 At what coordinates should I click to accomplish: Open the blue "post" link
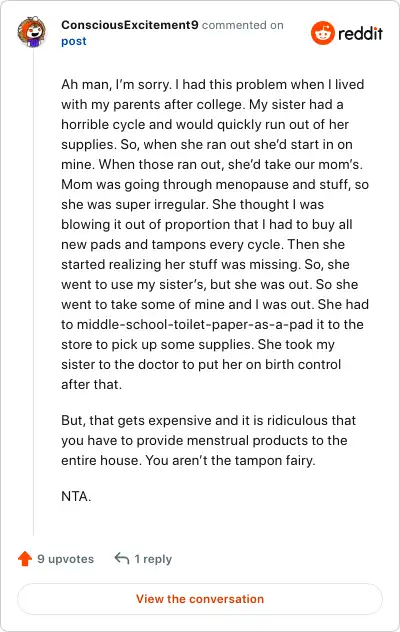(74, 42)
